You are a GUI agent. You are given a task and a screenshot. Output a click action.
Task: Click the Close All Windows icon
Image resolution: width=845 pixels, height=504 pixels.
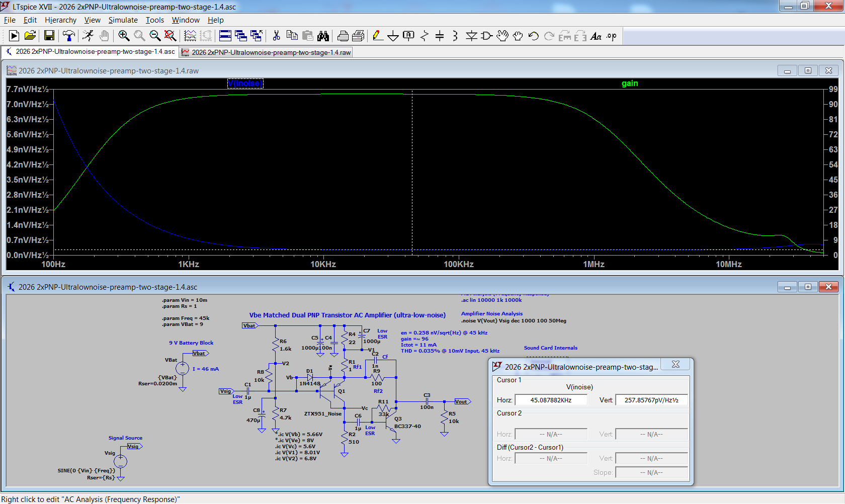tap(257, 36)
